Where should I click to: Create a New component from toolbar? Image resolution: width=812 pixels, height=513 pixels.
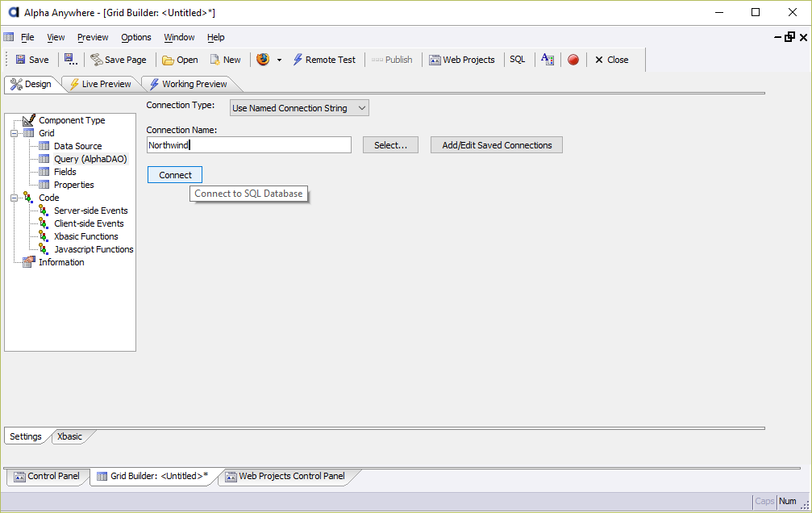pyautogui.click(x=225, y=60)
